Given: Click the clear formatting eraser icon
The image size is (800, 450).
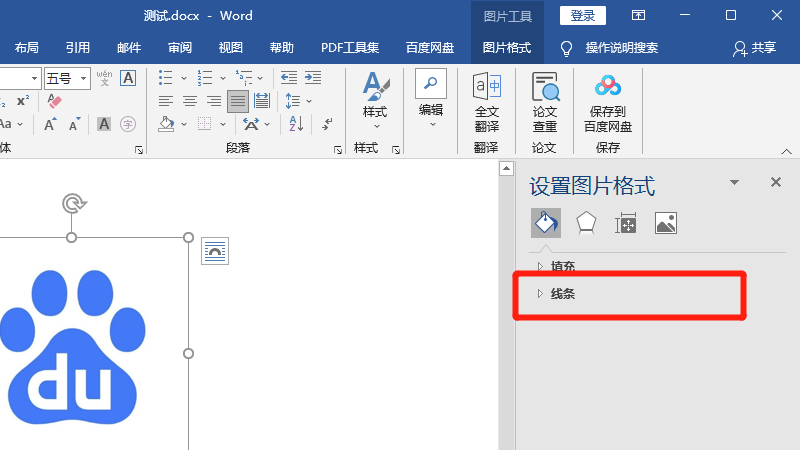Looking at the screenshot, I should (x=54, y=101).
